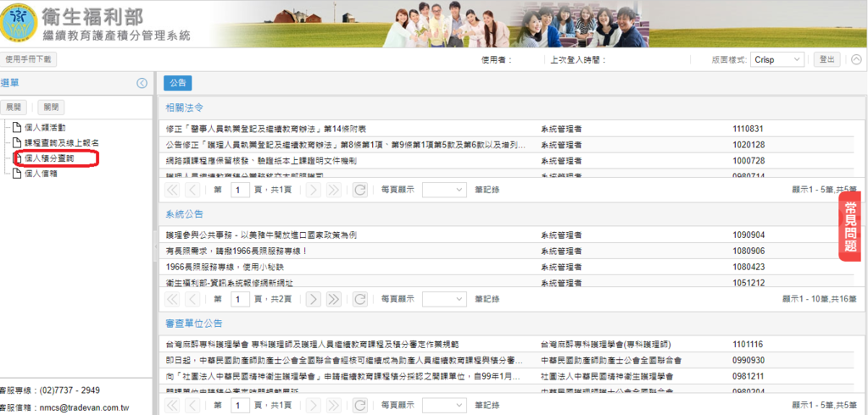This screenshot has width=868, height=415.
Task: Go to previous page in 系統公告 pager
Action: click(192, 299)
